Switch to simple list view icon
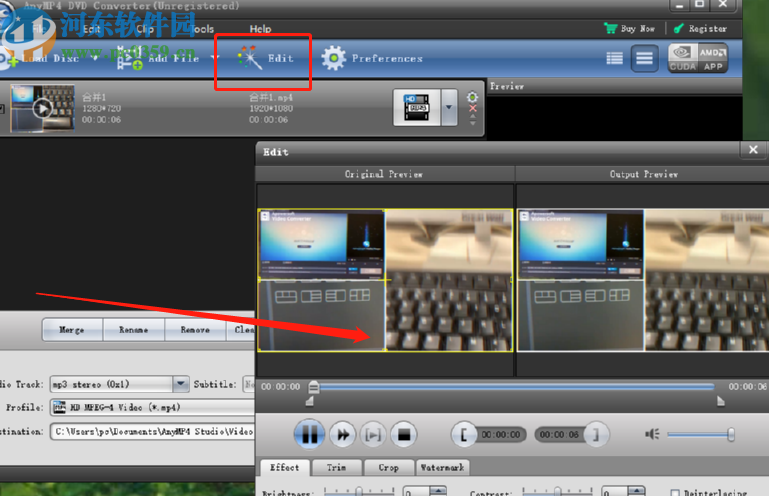The height and width of the screenshot is (496, 769). [644, 58]
